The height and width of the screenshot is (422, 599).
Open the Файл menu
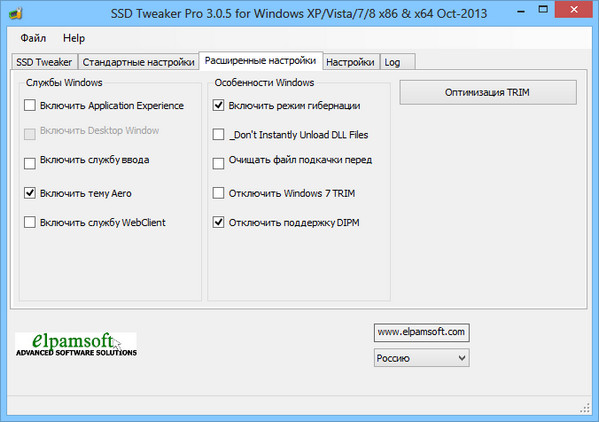point(33,38)
